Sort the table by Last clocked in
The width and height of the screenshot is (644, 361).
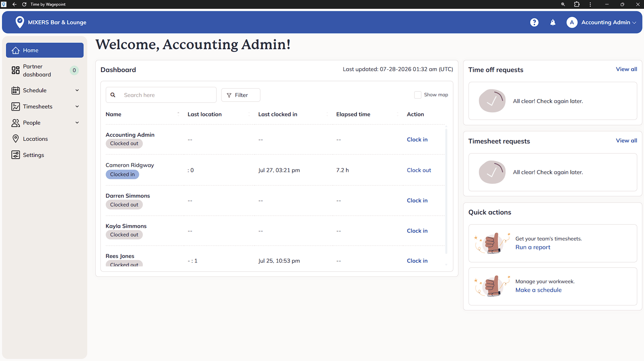(278, 114)
